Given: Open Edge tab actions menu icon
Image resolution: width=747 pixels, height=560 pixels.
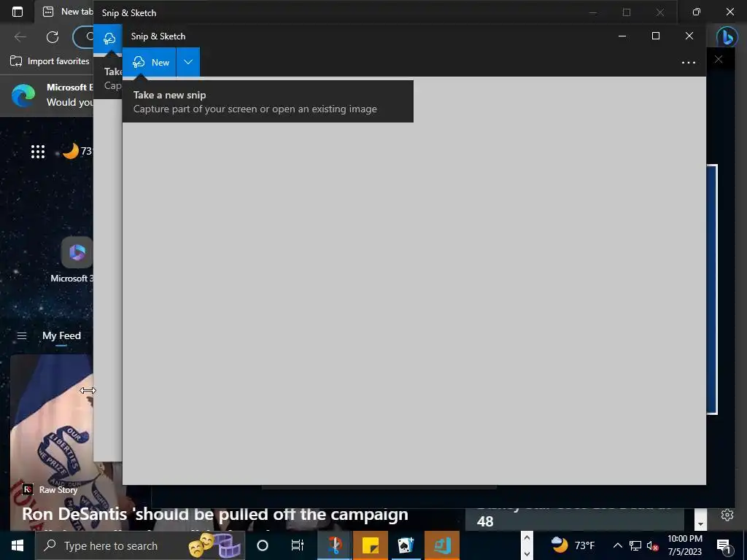Looking at the screenshot, I should pos(18,12).
